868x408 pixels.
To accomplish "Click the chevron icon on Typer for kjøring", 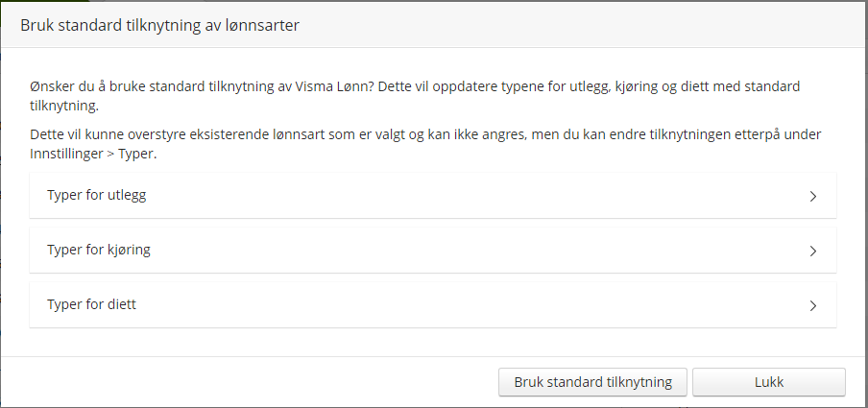I will 812,251.
